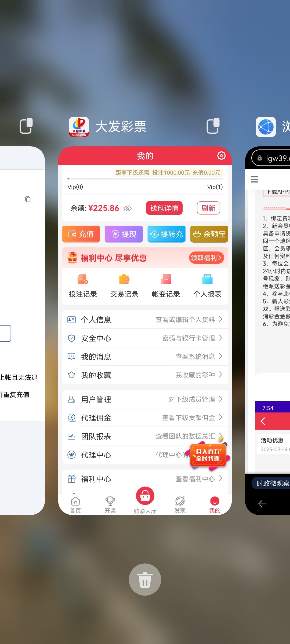Viewport: 290px width, 644px height.
Task: Open 购彩大厅 center tab
Action: 145,500
